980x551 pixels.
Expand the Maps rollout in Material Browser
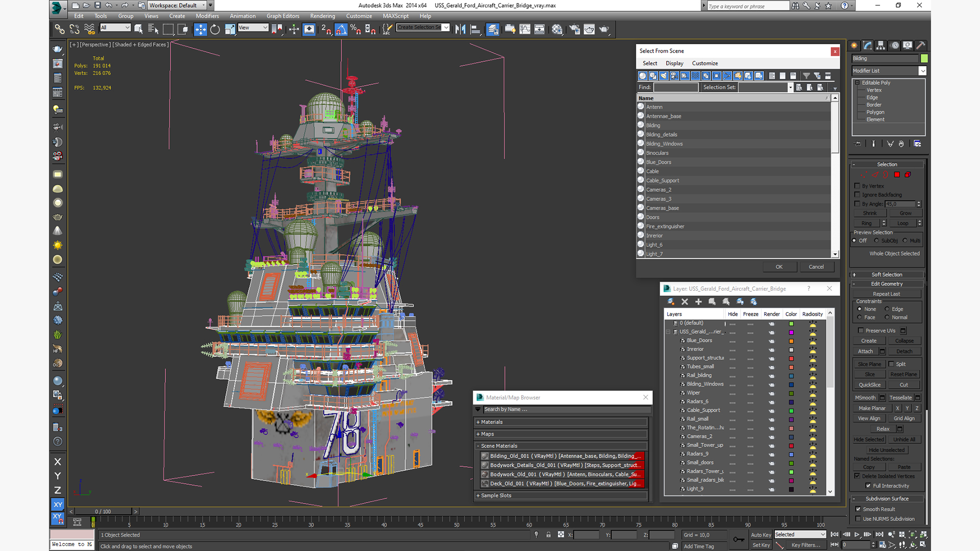(x=487, y=434)
